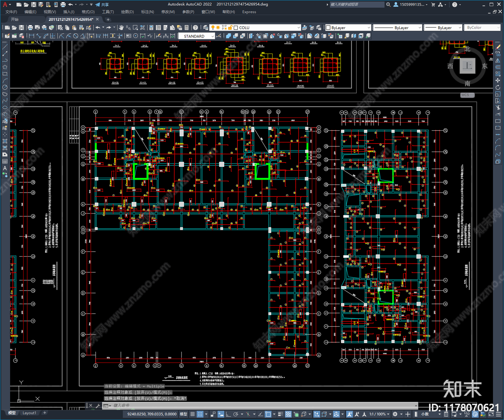Click the Save icon in the standard toolbar
504x420 pixels.
[x=21, y=28]
